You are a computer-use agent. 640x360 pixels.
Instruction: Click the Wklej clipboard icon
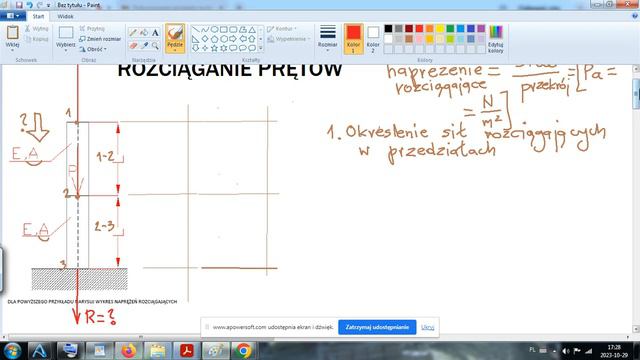[13, 33]
